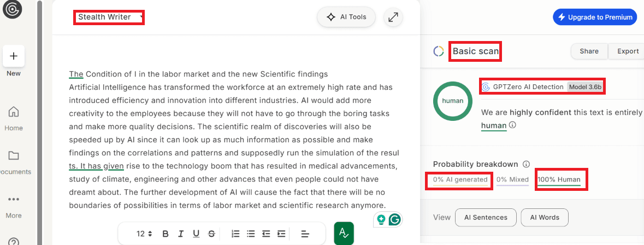This screenshot has height=245, width=644.
Task: Click the green lightbulb suggestion icon
Action: tap(382, 219)
